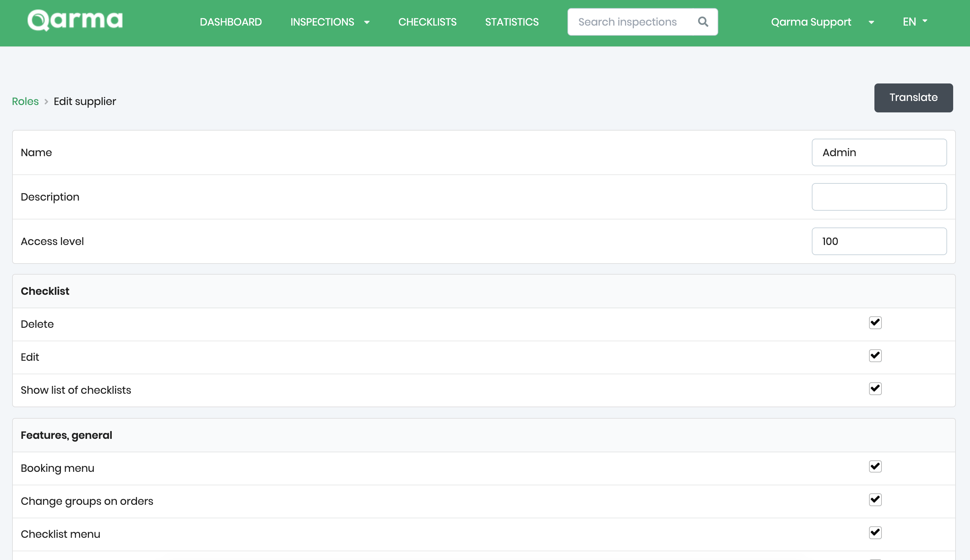Expand the Inspections menu arrow
This screenshot has width=970, height=560.
click(367, 22)
